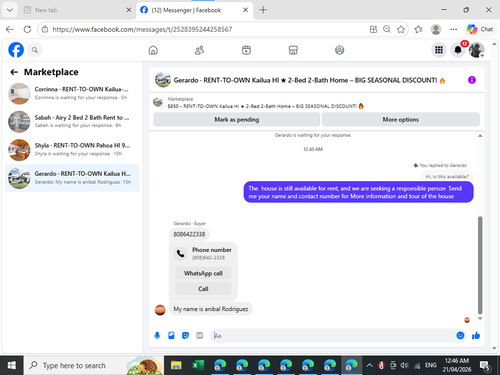This screenshot has width=500, height=375.
Task: Click the 8086422338 message bubble
Action: 189,234
